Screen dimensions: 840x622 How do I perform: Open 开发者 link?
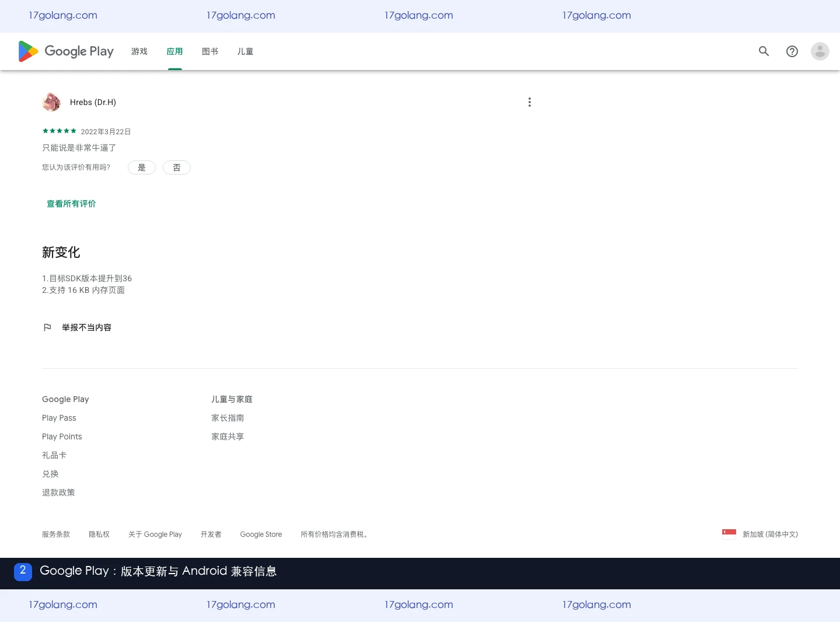tap(211, 534)
